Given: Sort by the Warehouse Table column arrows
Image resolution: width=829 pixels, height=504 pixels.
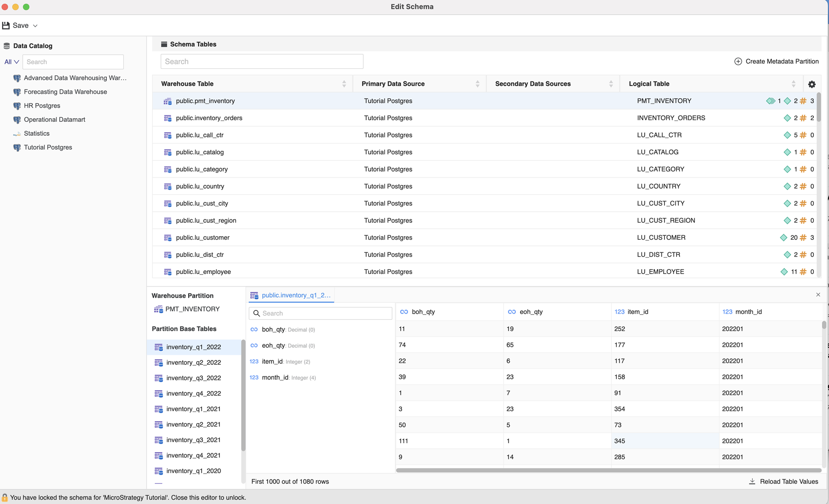Looking at the screenshot, I should coord(344,84).
